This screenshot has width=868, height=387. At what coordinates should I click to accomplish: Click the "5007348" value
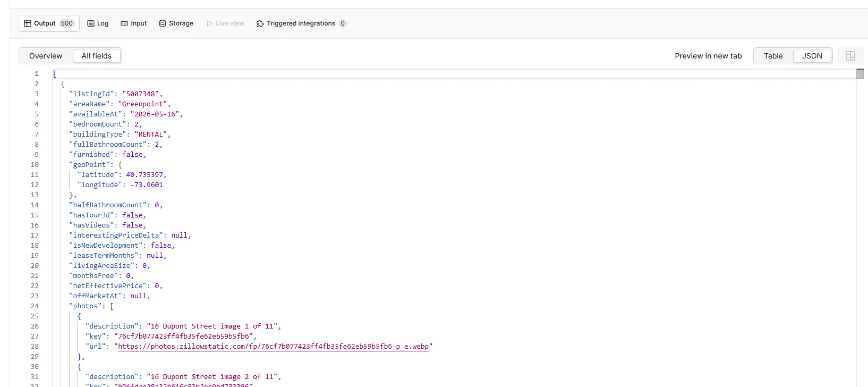(x=140, y=94)
